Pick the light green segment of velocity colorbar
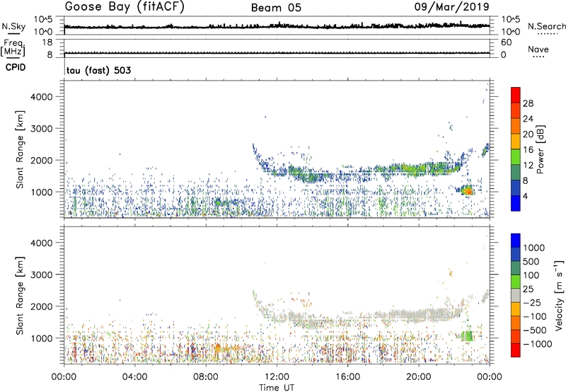566x392 pixels. pyautogui.click(x=516, y=282)
